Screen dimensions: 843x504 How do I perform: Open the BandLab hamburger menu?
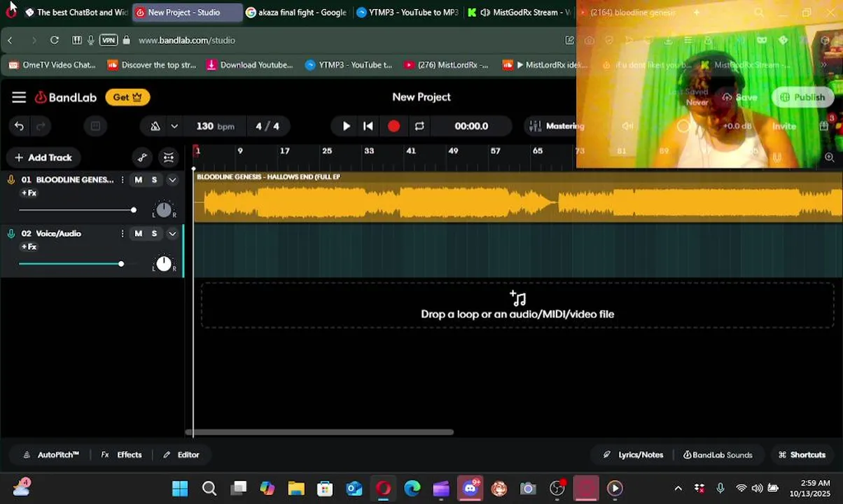[19, 97]
